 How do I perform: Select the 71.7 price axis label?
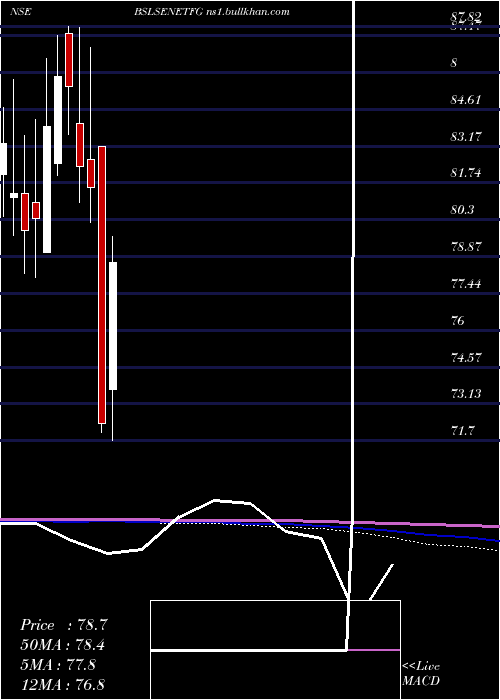[462, 431]
